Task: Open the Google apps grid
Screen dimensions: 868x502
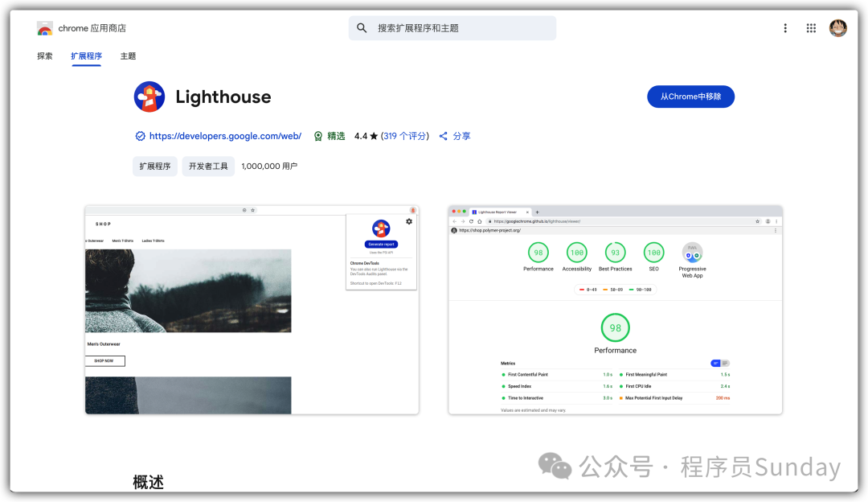Action: pyautogui.click(x=811, y=28)
